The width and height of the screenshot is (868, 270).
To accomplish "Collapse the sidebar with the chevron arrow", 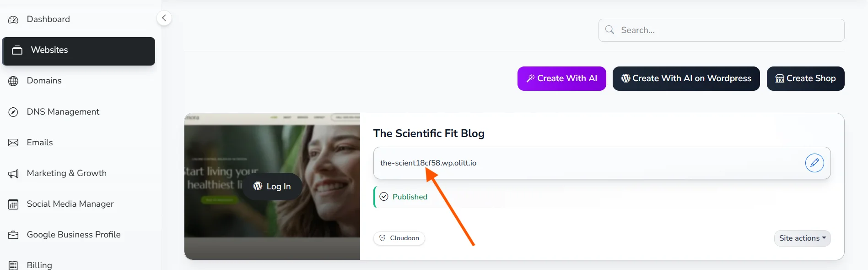I will click(x=164, y=18).
